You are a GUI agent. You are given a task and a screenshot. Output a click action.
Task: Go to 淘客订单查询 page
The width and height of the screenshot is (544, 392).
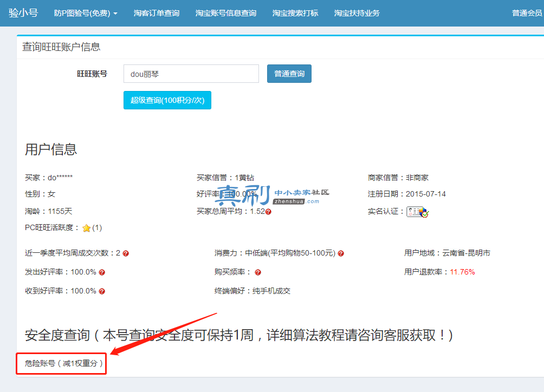pyautogui.click(x=156, y=13)
